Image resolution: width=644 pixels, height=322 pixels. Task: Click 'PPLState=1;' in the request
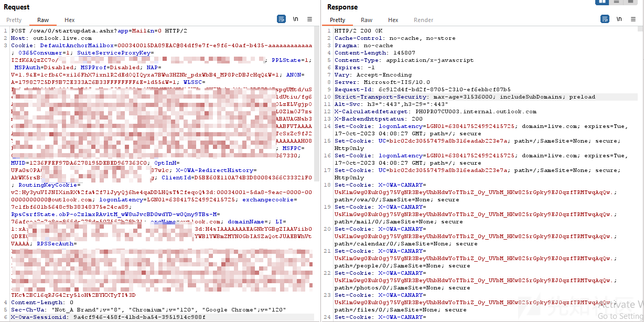291,60
